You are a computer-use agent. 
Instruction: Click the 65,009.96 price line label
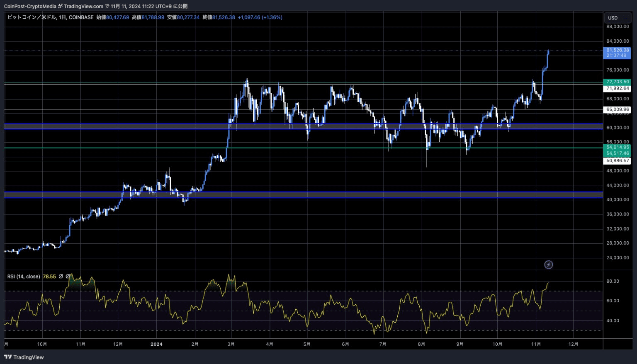point(617,110)
